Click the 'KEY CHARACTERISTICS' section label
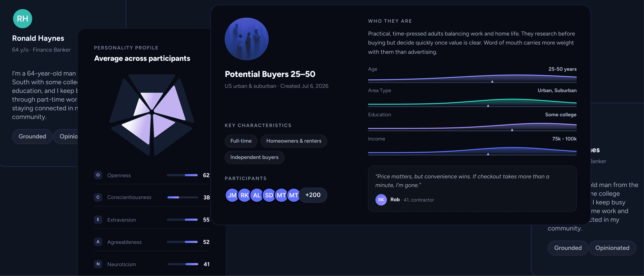 (x=258, y=125)
